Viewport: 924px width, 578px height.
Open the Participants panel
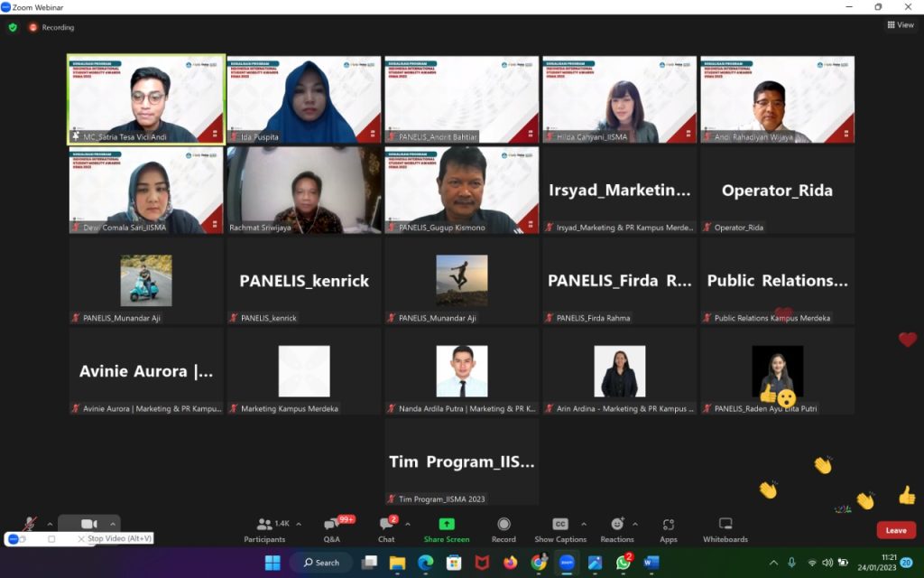pyautogui.click(x=264, y=529)
